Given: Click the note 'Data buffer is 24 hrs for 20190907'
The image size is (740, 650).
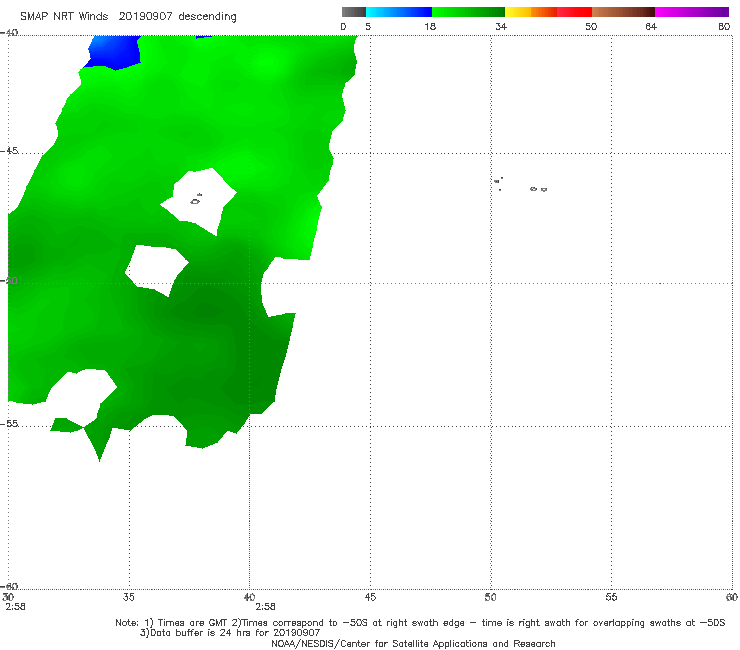Looking at the screenshot, I should coord(230,633).
